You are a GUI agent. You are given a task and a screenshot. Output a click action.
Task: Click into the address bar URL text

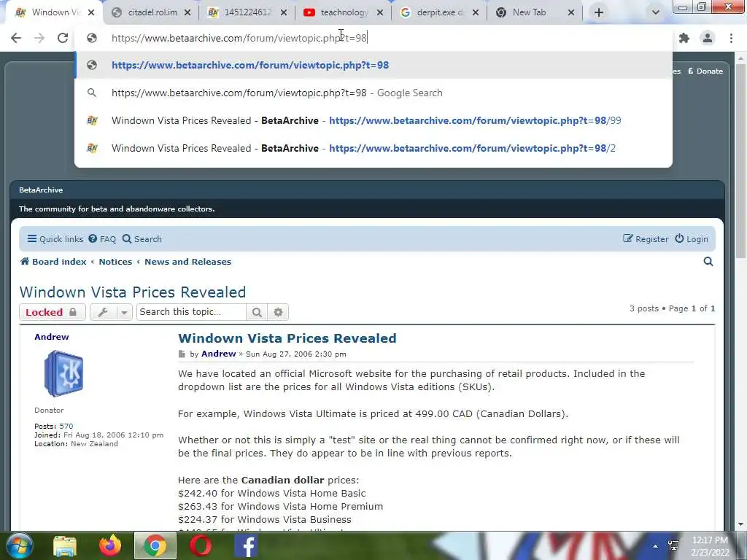tap(239, 38)
